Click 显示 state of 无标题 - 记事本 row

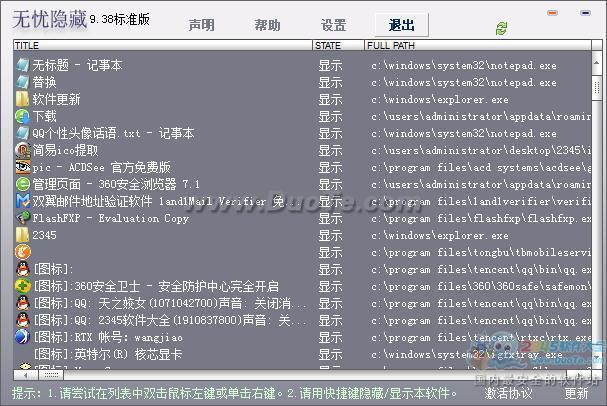point(330,65)
